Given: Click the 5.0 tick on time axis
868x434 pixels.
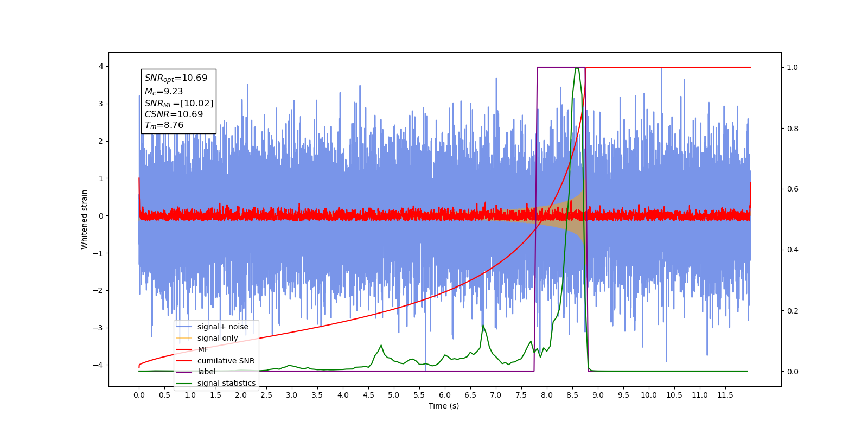Looking at the screenshot, I should (x=394, y=395).
